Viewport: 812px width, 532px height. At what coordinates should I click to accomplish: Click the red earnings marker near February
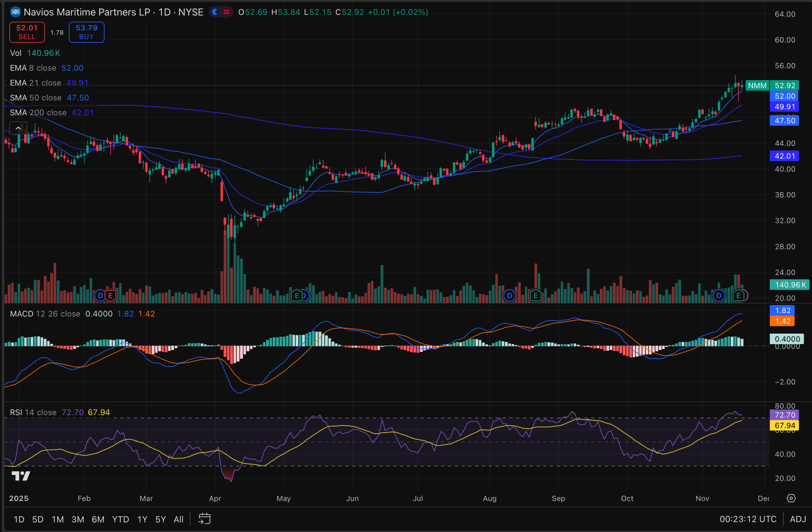(110, 296)
